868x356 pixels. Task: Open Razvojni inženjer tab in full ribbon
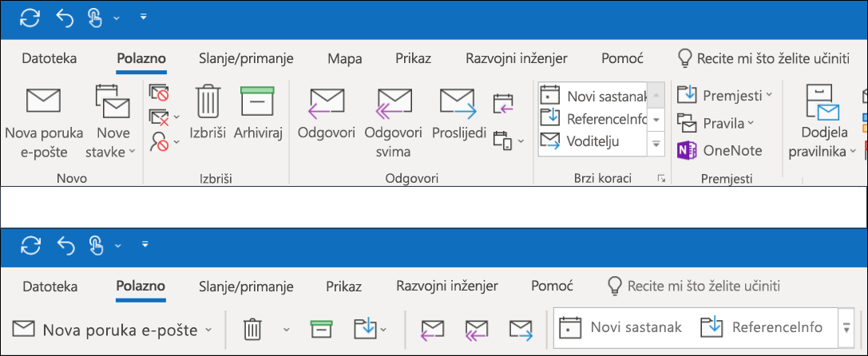517,58
